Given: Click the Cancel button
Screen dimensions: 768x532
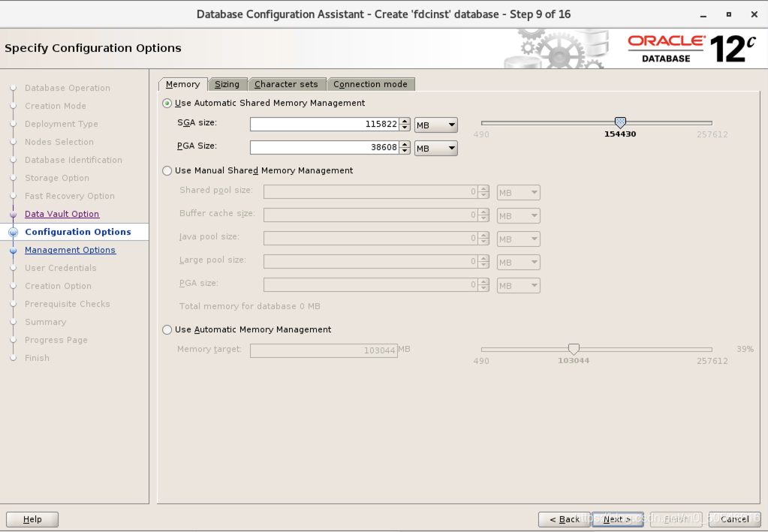Looking at the screenshot, I should (735, 519).
